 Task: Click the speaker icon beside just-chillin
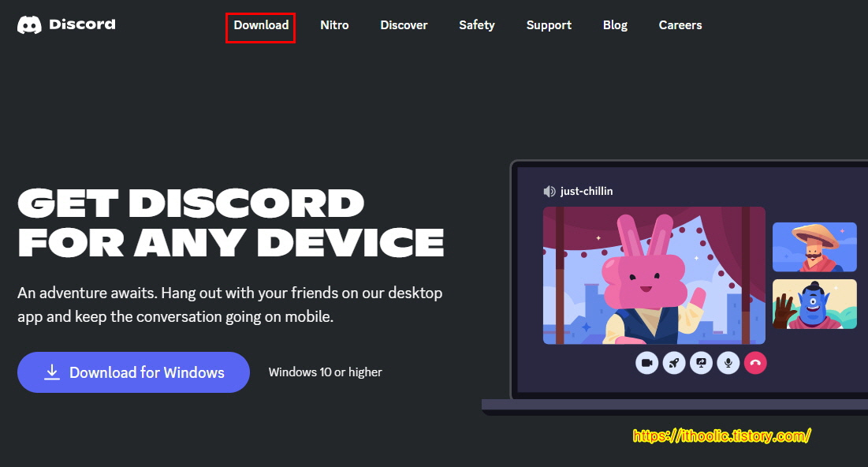(549, 191)
